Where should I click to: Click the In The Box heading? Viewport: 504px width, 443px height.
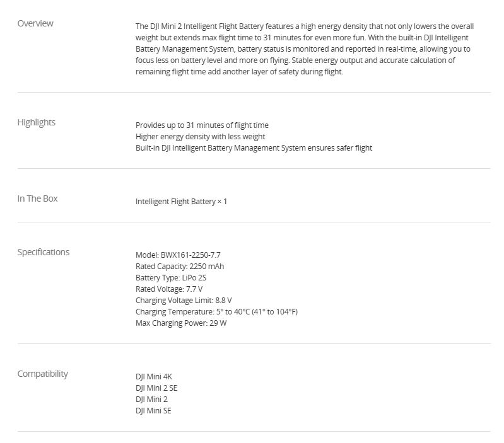pos(37,198)
